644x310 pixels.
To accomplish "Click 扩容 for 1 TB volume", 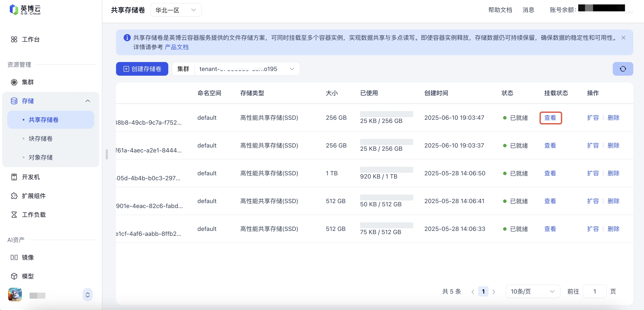I will 593,173.
